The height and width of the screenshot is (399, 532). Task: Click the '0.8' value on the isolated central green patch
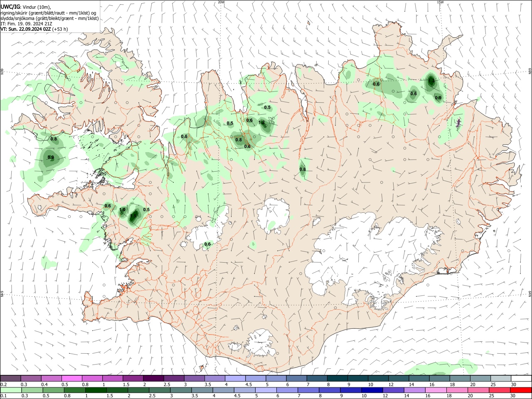tap(303, 169)
